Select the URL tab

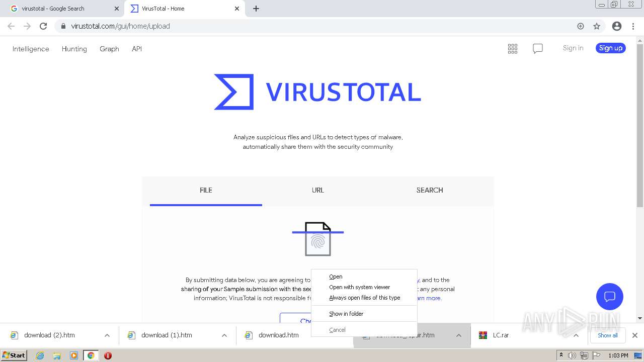point(318,190)
